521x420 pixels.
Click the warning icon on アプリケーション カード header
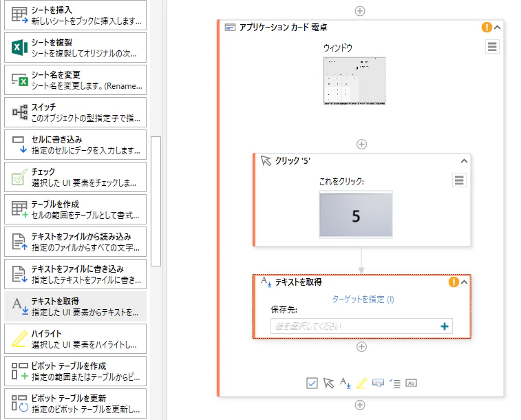487,28
